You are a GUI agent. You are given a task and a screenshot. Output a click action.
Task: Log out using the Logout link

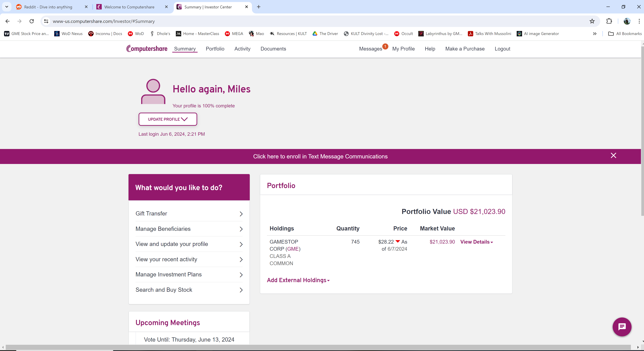pos(502,49)
